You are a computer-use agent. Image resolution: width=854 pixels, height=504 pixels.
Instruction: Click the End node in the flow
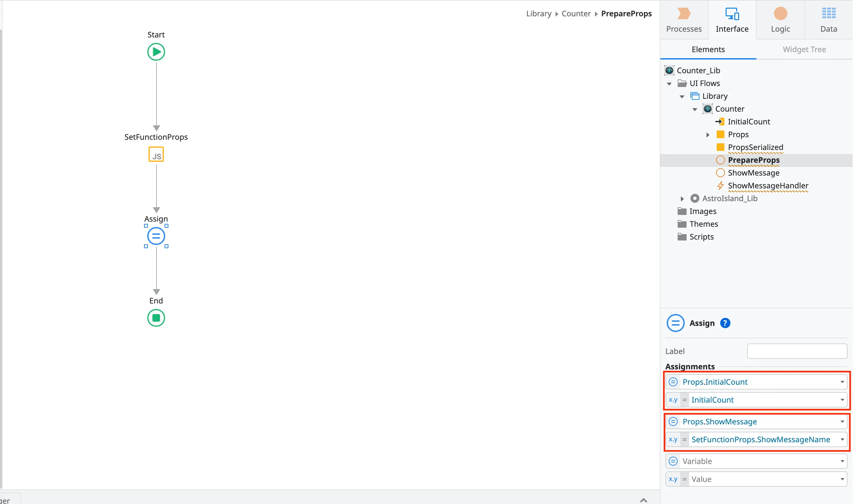pos(156,318)
